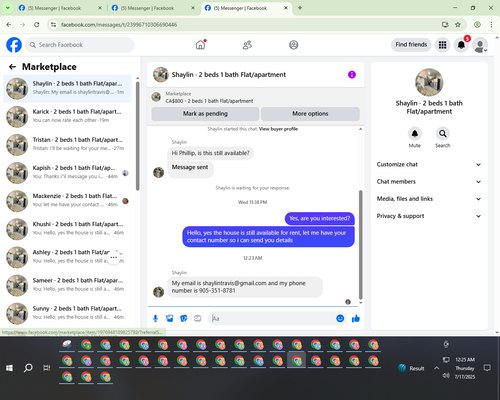Click the Result tray item

(x=411, y=368)
